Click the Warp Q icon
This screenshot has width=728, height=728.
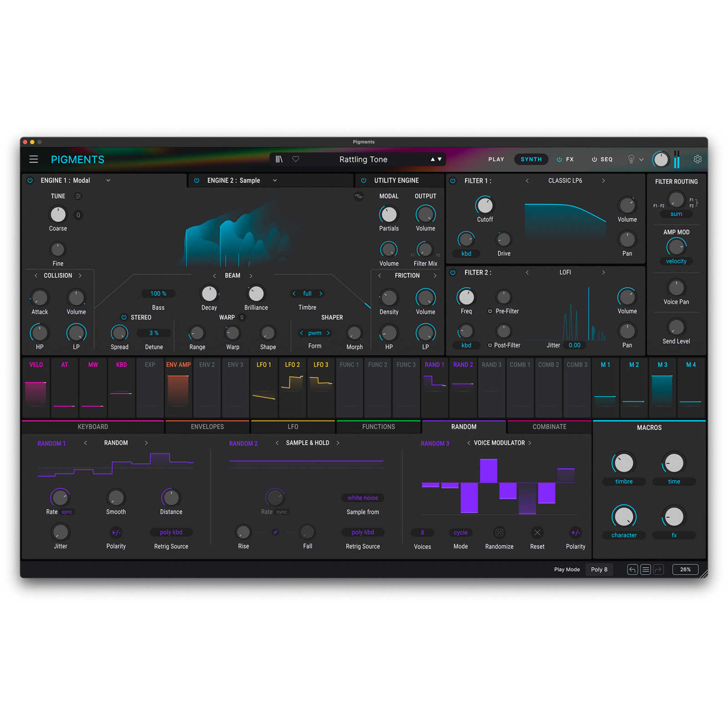pos(242,318)
